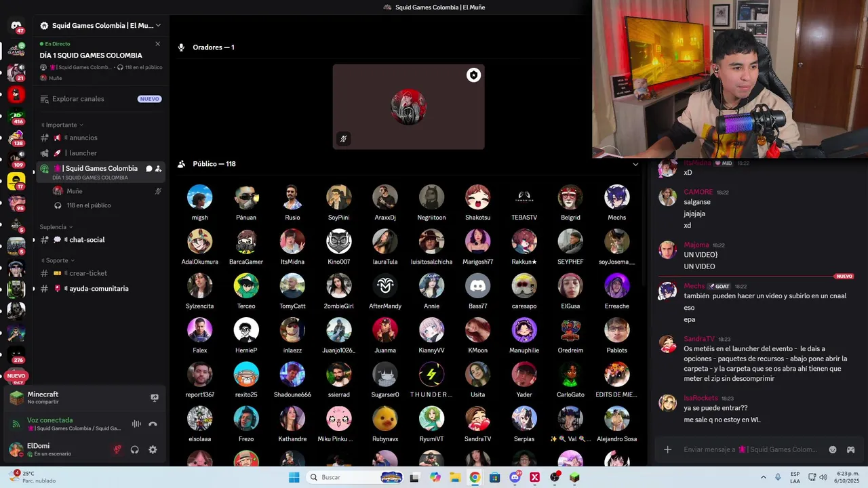Open the Discord taskbar icon
This screenshot has height=488, width=868.
[x=515, y=477]
